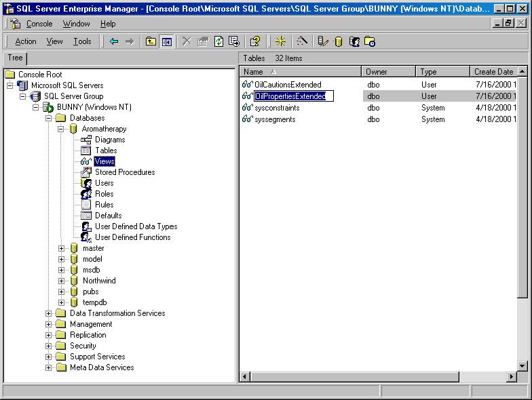
Task: Click the OilCautionsExtended view glasses icon
Action: click(x=247, y=84)
